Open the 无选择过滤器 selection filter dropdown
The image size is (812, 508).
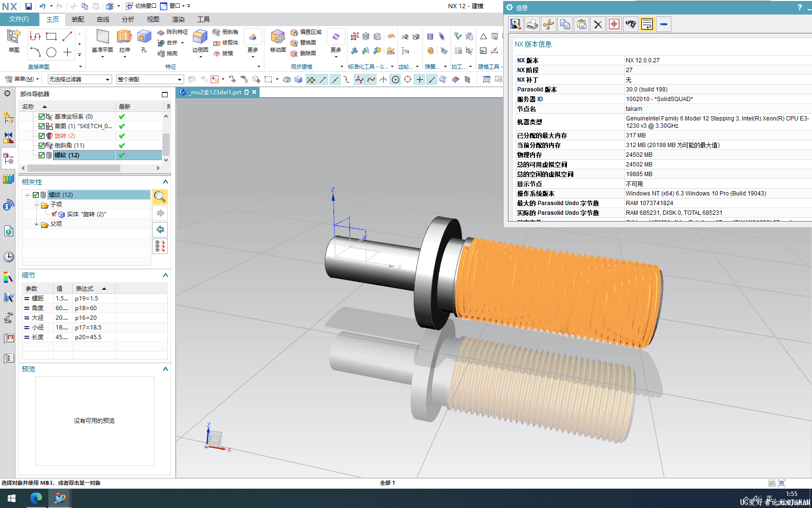(x=80, y=79)
